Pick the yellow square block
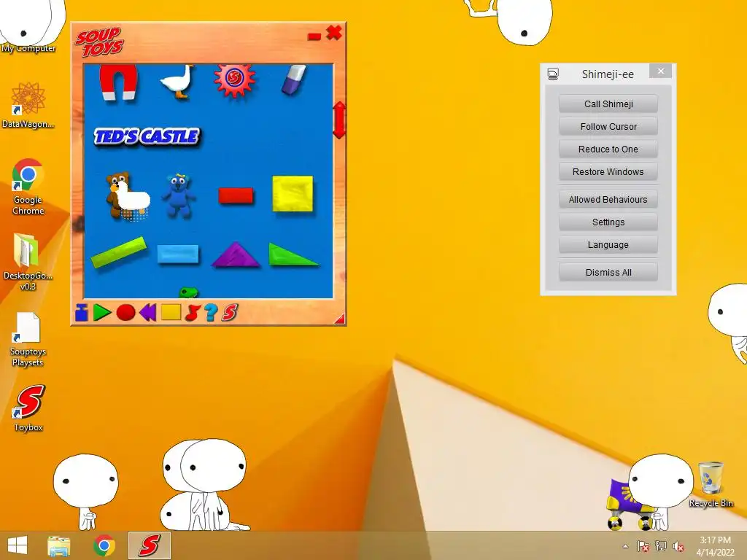Screen dimensions: 747x560 293,194
